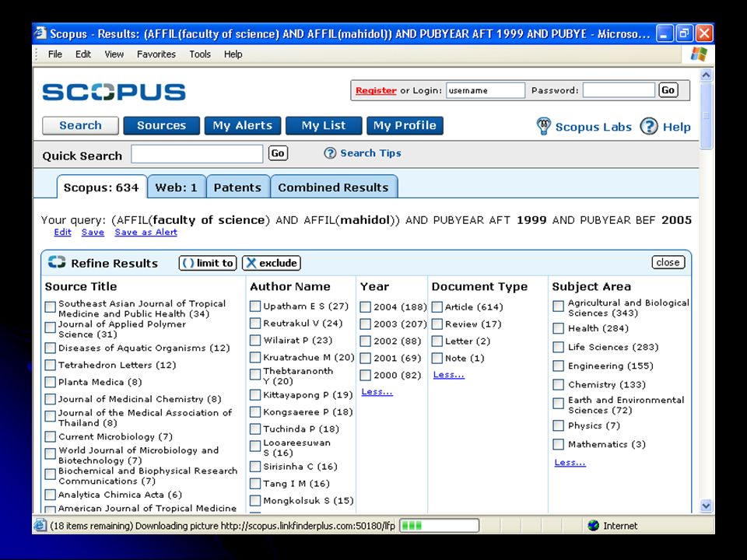
Task: Check Planta Medica (8) box
Action: pyautogui.click(x=50, y=382)
